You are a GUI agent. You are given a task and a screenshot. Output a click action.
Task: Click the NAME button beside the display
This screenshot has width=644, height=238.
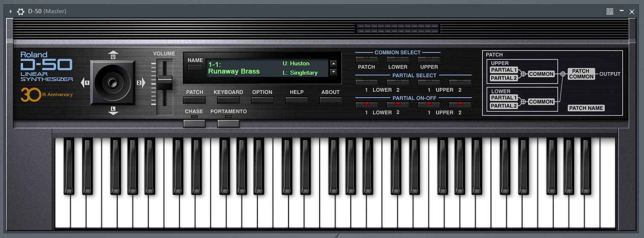(x=195, y=67)
